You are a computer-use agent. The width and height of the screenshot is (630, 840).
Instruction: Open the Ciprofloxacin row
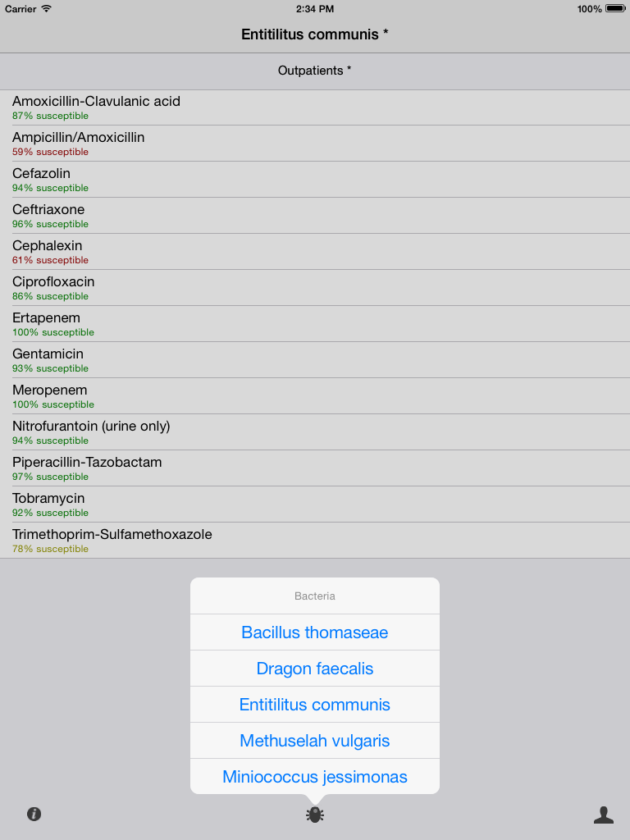(x=315, y=288)
